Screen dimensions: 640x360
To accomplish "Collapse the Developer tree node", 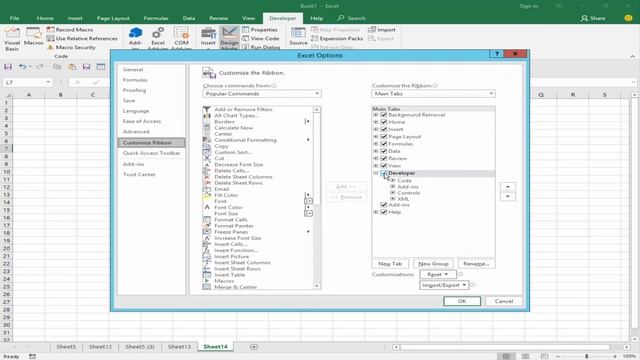I will [x=376, y=173].
